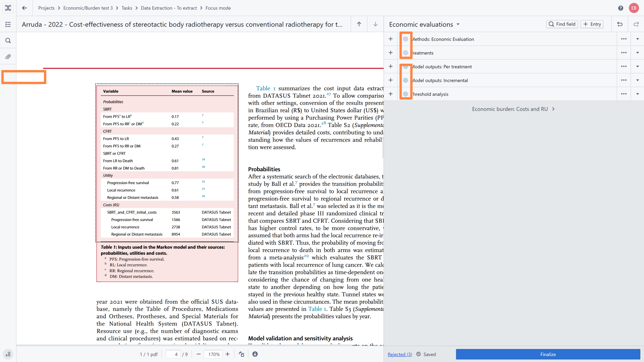Screen dimensions: 644x362
Task: Zoom out the PDF with minus icon
Action: 199,354
